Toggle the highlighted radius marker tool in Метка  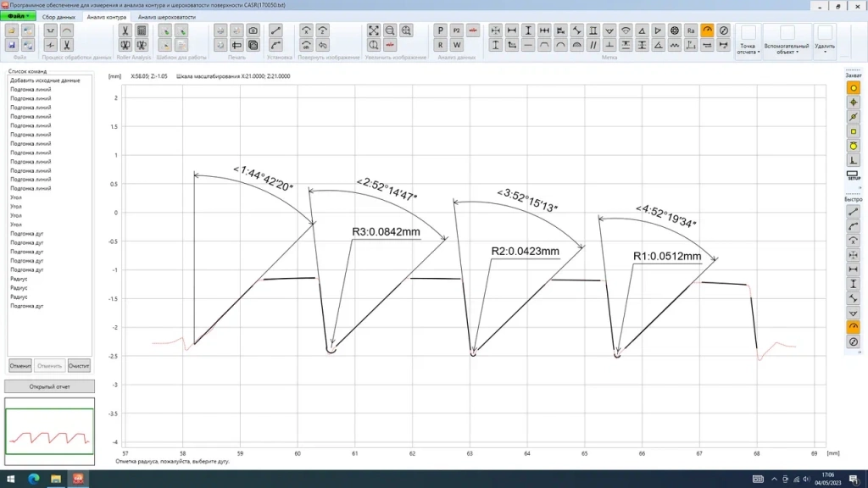tap(707, 30)
